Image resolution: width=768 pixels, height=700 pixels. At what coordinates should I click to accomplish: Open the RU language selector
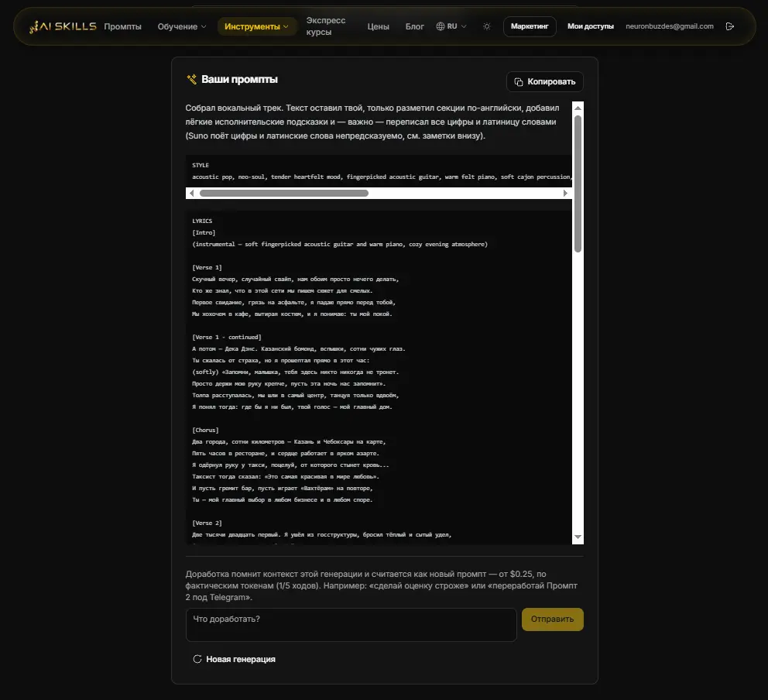[451, 26]
